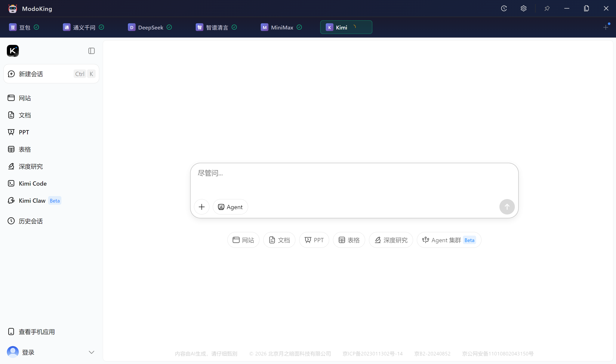The image size is (616, 364).
Task: Switch to the 豆包 tab
Action: 24,27
